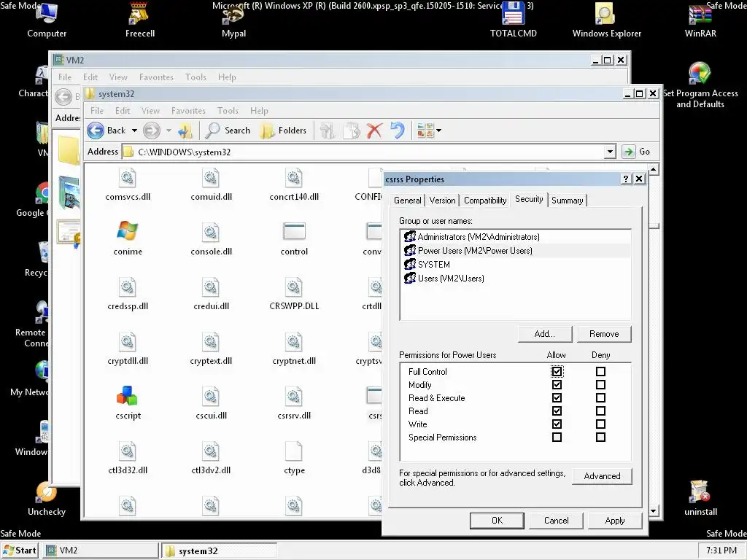The width and height of the screenshot is (747, 560).
Task: Select Users (VM2\Users) in user list
Action: click(516, 278)
